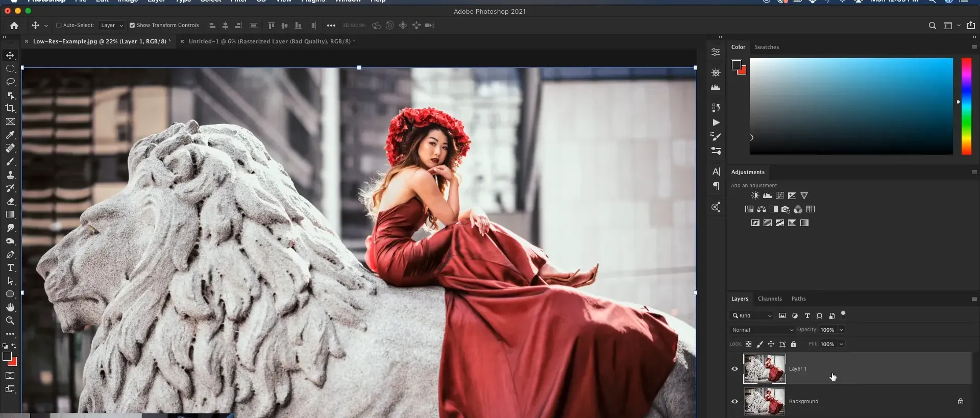
Task: Enable the Auto-Select checkbox
Action: point(59,26)
